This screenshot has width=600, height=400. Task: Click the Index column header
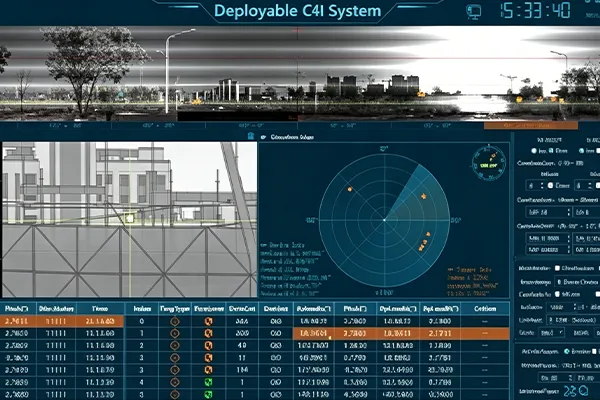(x=142, y=309)
